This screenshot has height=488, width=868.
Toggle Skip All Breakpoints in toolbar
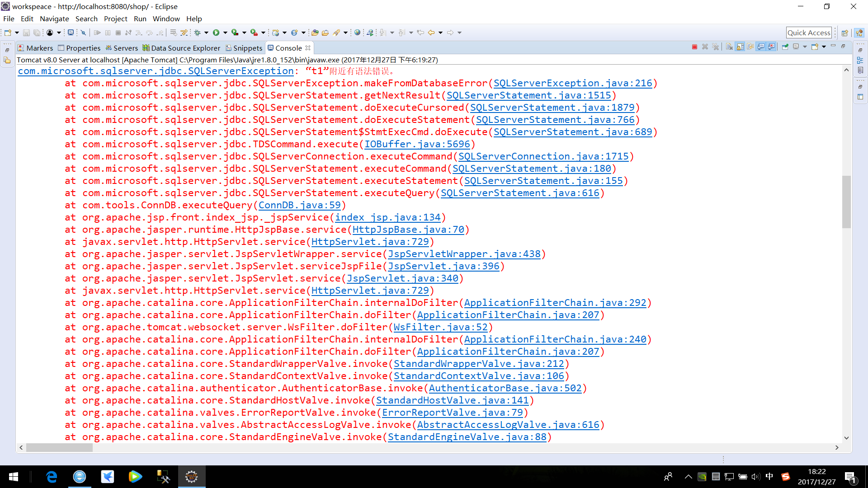click(x=84, y=33)
